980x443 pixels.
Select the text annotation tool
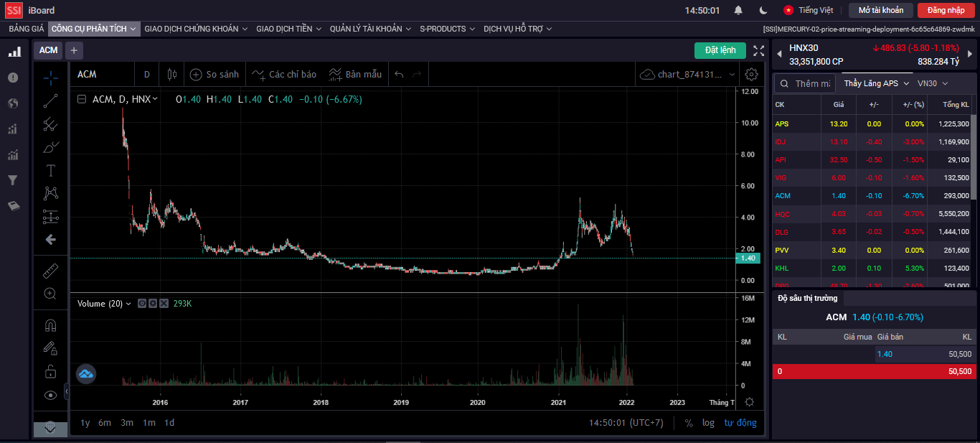[x=50, y=170]
